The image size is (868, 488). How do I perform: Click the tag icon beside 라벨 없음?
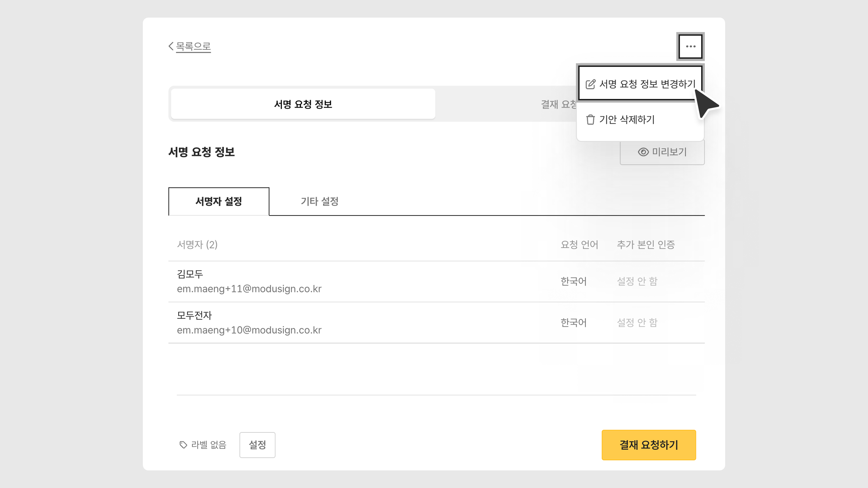(x=183, y=445)
